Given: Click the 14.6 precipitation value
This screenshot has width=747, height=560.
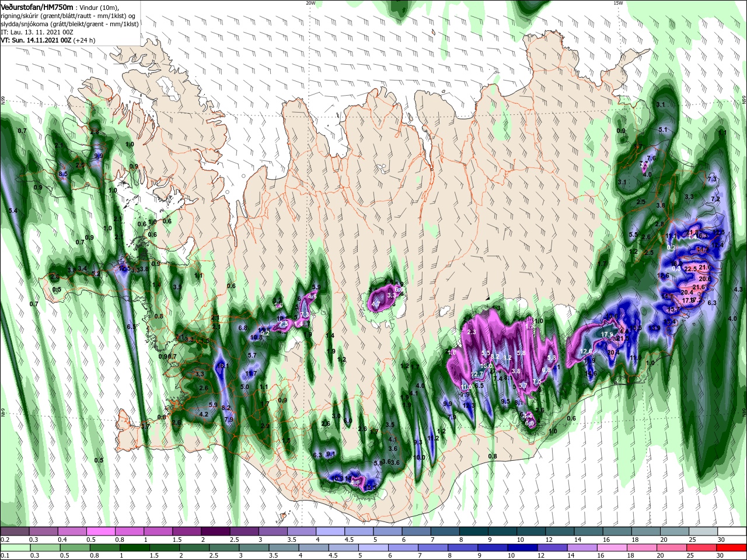Looking at the screenshot, I should click(x=591, y=373).
